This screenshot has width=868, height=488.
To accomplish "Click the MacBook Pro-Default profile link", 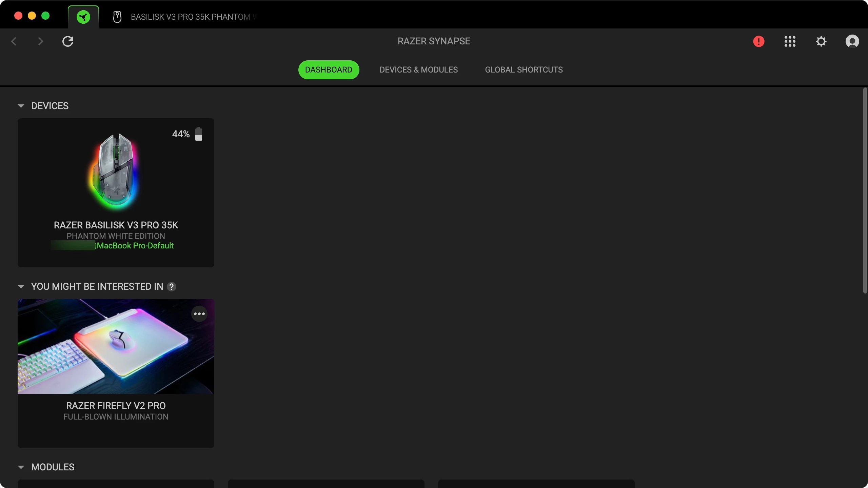I will pos(135,246).
